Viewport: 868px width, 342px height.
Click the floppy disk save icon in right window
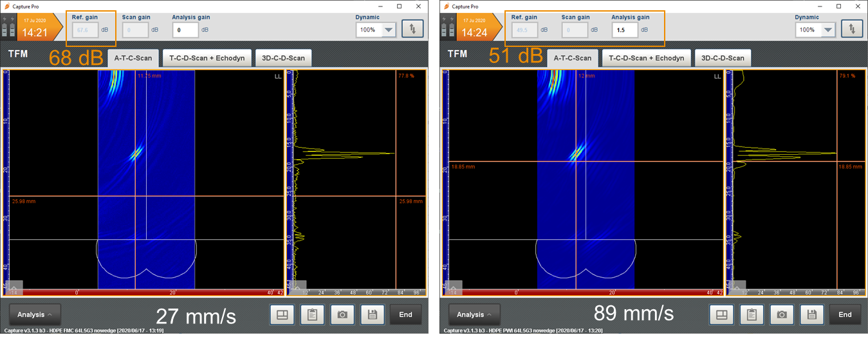[812, 314]
